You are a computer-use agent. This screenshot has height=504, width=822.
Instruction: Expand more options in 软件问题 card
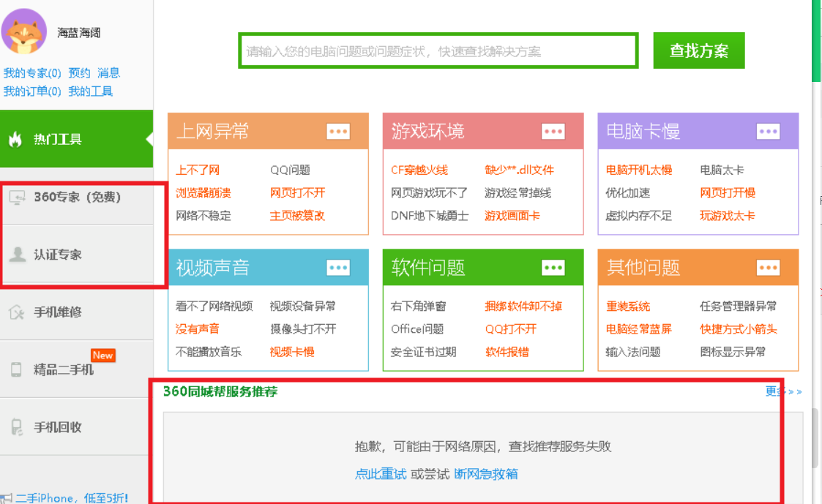point(553,268)
